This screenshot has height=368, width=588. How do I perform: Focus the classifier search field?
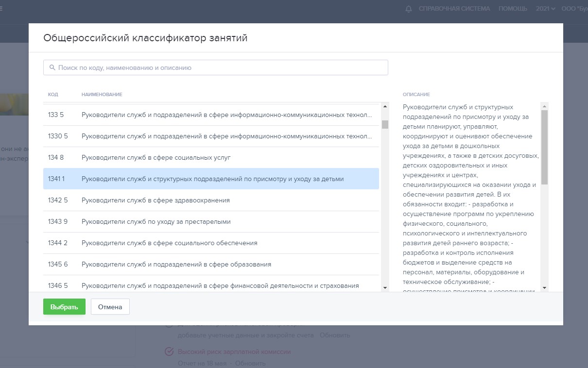(x=219, y=68)
